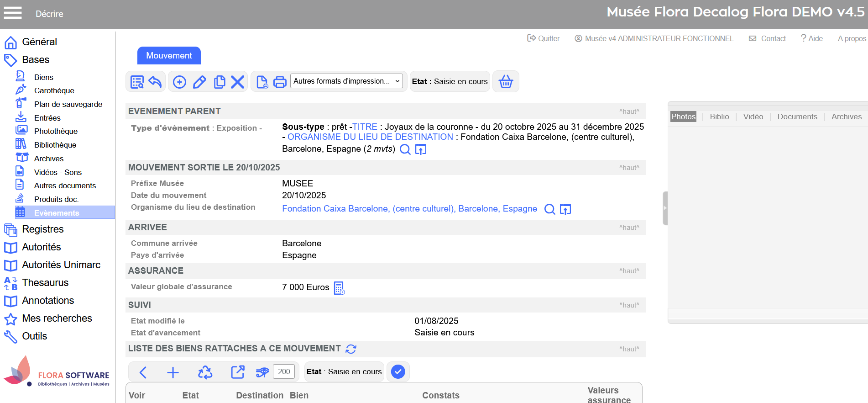Click the circled plus new record icon

[179, 82]
